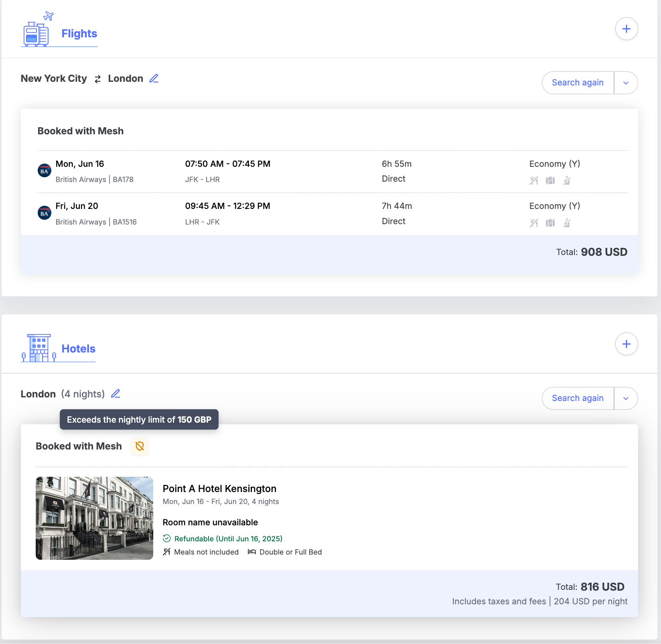The image size is (661, 644).
Task: Open the Hotels section heading
Action: pyautogui.click(x=78, y=349)
